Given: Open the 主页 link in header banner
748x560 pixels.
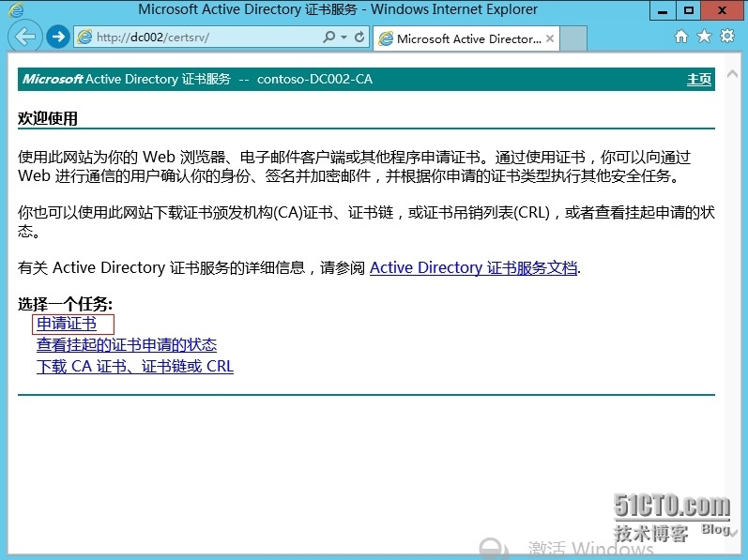Looking at the screenshot, I should [699, 79].
